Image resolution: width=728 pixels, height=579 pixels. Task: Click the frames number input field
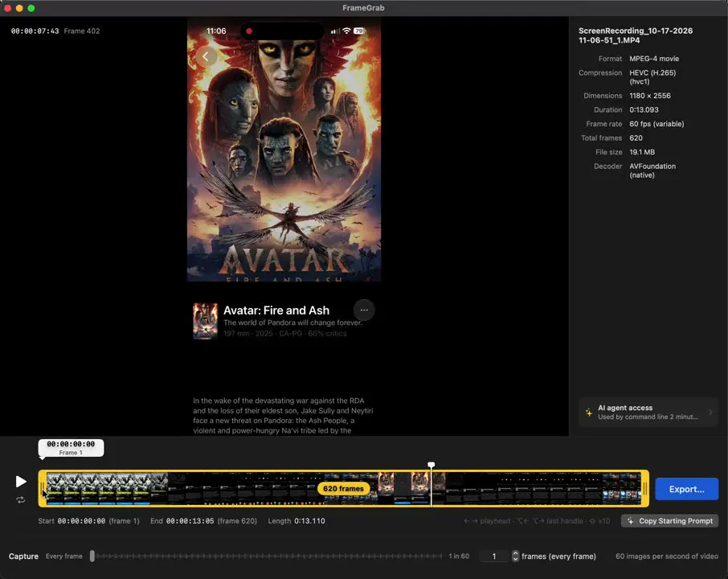pos(494,556)
